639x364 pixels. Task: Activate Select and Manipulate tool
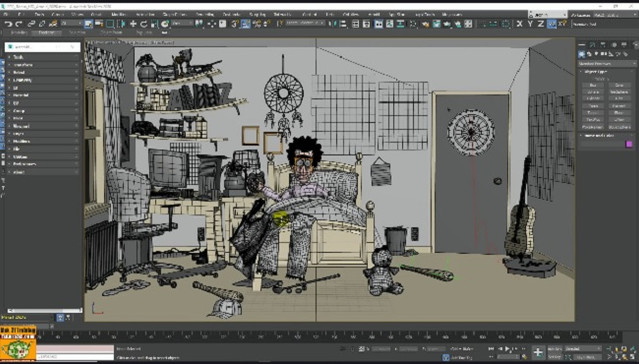click(212, 24)
